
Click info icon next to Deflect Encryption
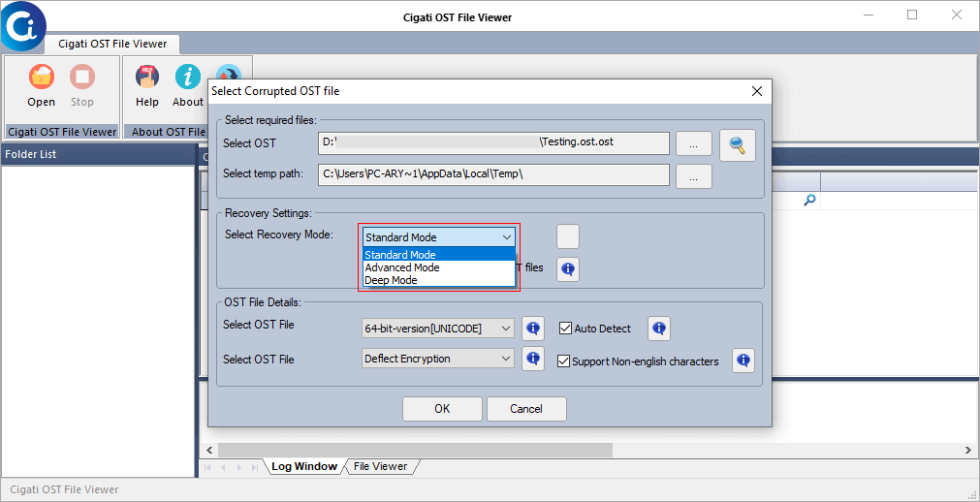click(x=533, y=359)
